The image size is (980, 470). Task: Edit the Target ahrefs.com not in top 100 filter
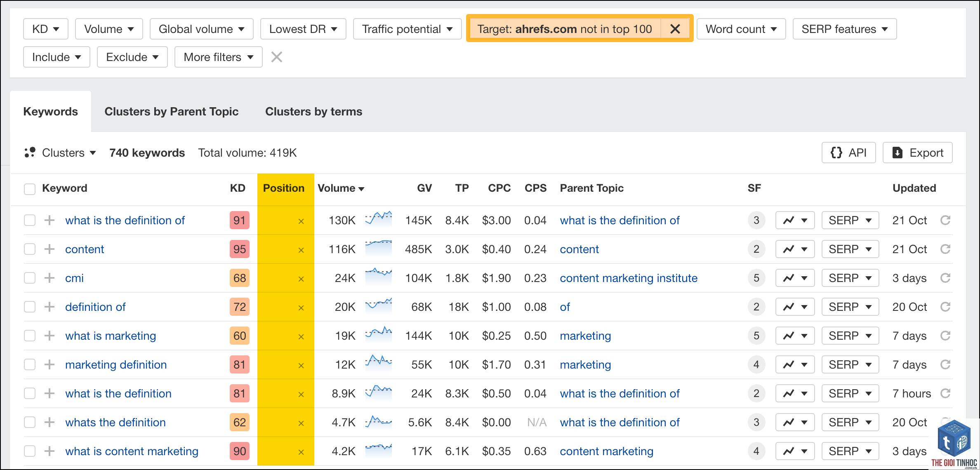[x=565, y=29]
